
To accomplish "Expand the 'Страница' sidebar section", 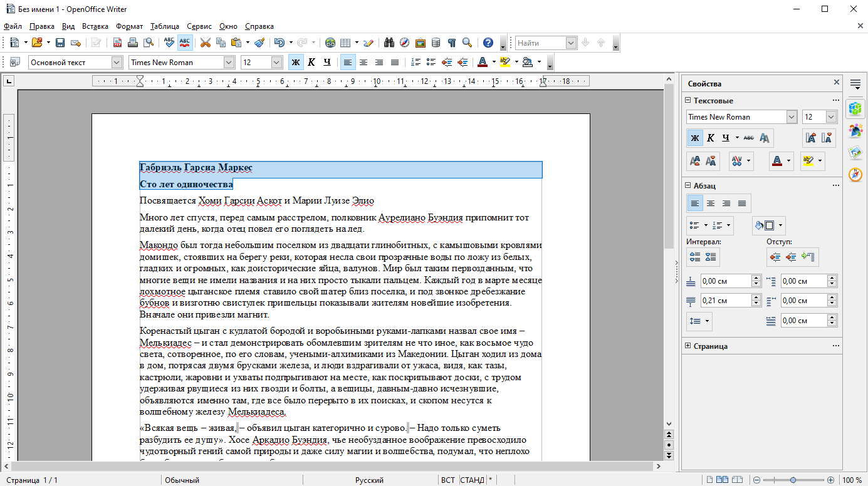I will (688, 346).
